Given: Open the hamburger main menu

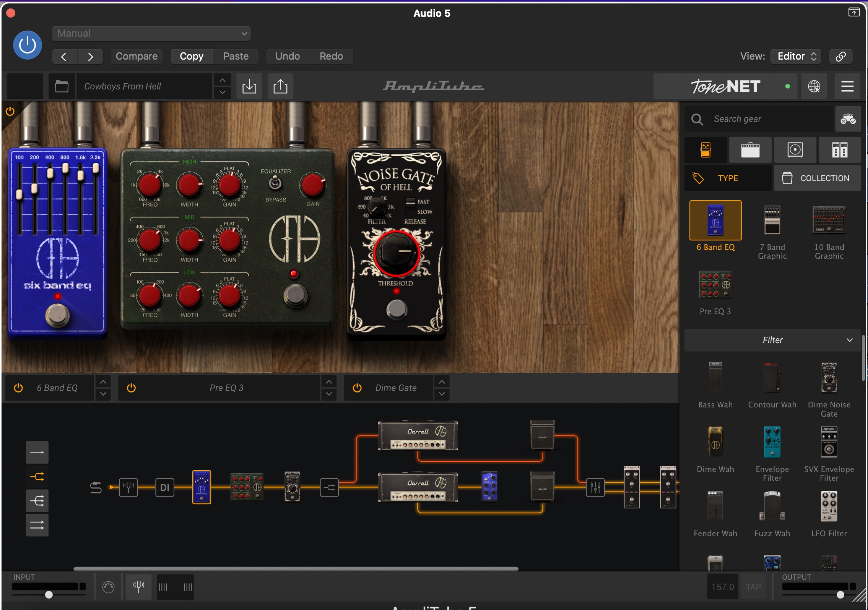Looking at the screenshot, I should click(x=847, y=86).
